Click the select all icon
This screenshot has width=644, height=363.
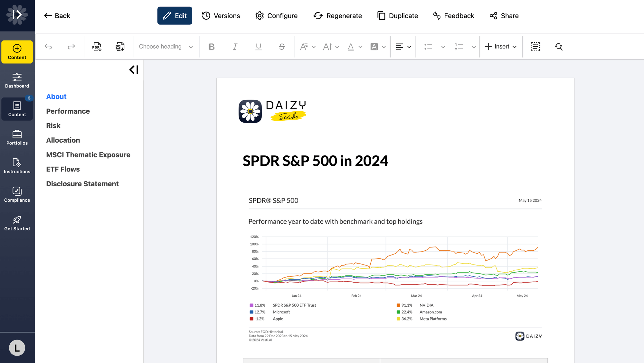pyautogui.click(x=535, y=47)
